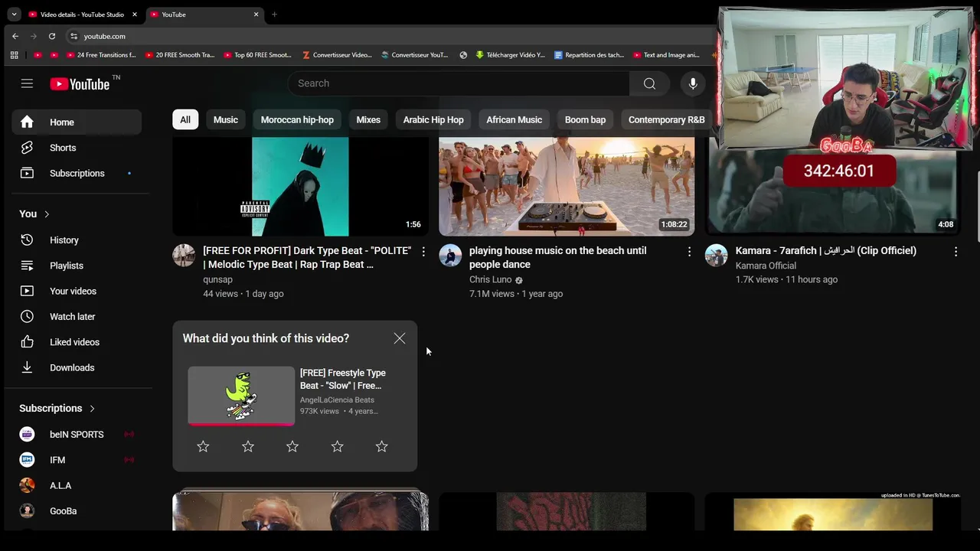The image size is (980, 551).
Task: Reload the page in browser
Action: 51,36
